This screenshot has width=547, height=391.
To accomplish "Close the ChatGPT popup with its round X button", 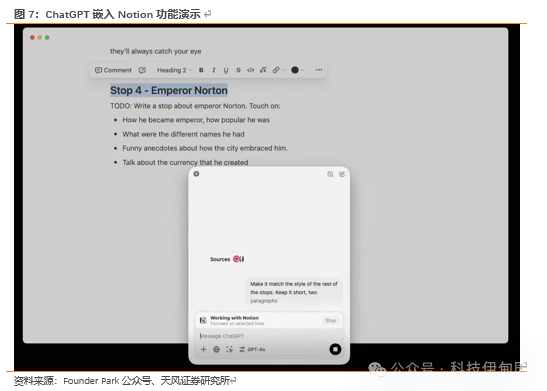I will tap(196, 174).
